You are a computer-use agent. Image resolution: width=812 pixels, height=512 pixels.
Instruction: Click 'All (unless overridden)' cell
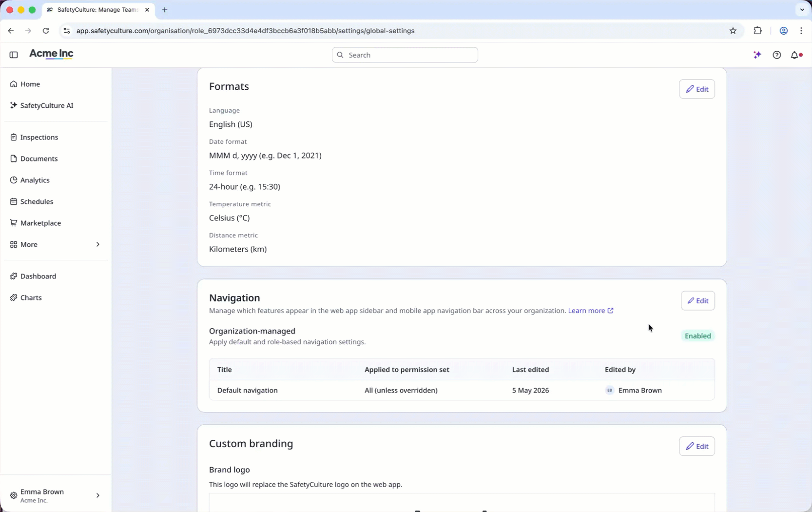click(401, 390)
